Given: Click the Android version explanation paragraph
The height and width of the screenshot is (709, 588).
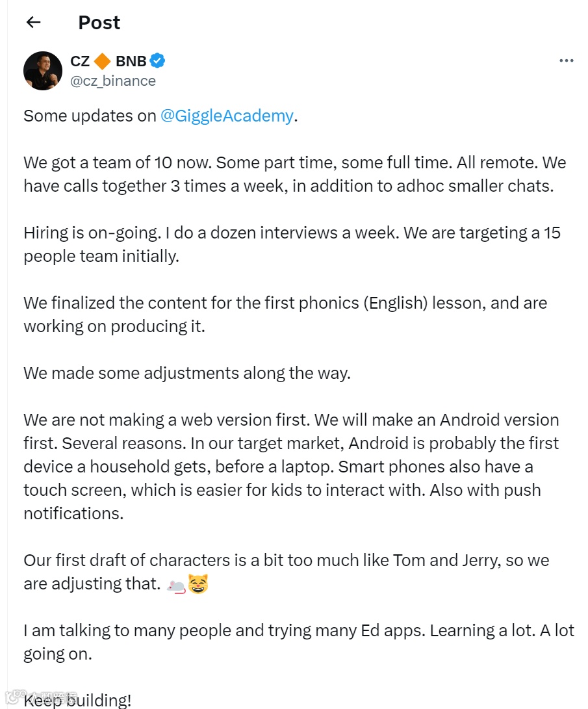Looking at the screenshot, I should click(292, 467).
